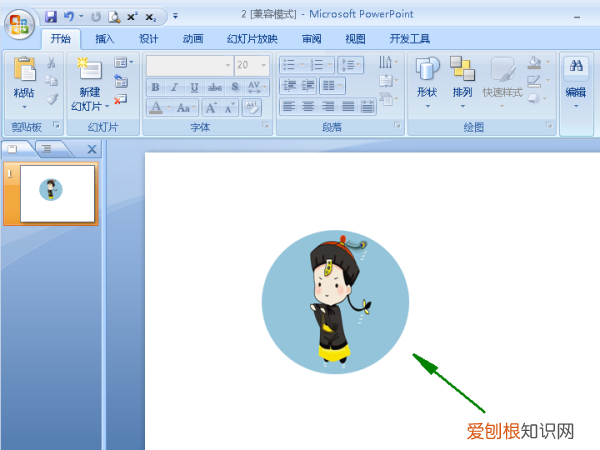Undo the last action

69,17
